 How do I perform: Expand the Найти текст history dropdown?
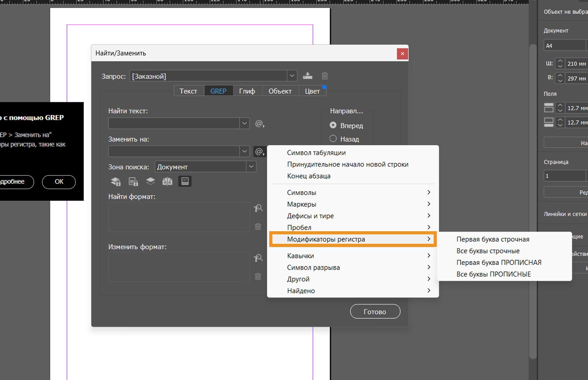244,123
